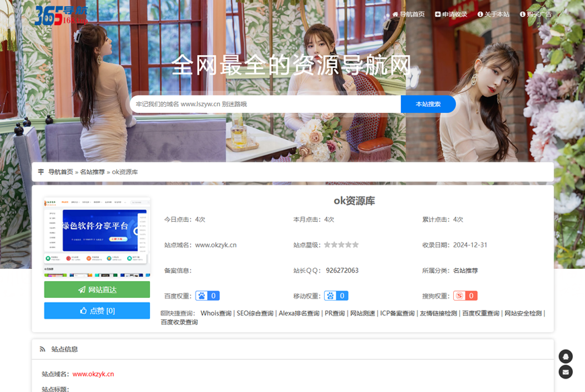Viewport: 585px width, 392px height.
Task: Go to 导航首页 in the breadcrumb
Action: click(x=61, y=172)
